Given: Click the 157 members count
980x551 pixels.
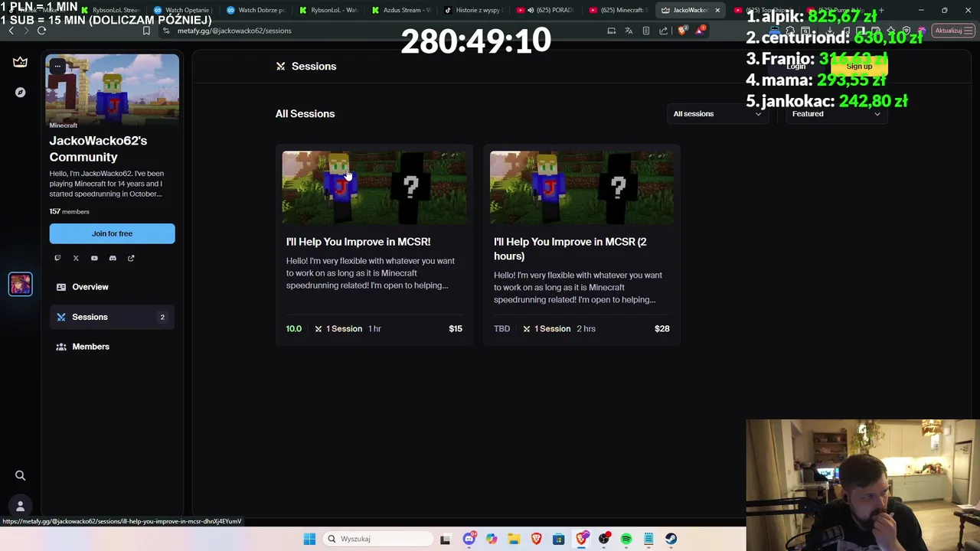Looking at the screenshot, I should [70, 212].
